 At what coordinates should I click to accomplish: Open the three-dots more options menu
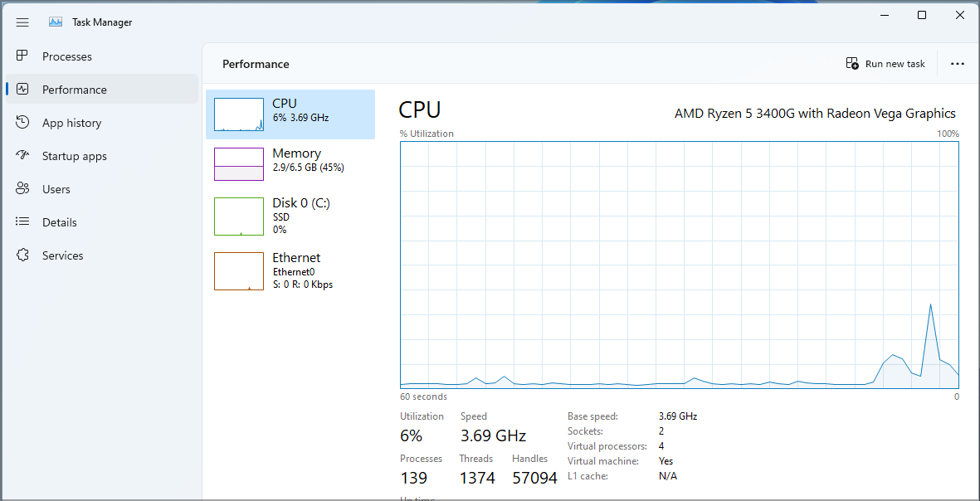coord(957,64)
